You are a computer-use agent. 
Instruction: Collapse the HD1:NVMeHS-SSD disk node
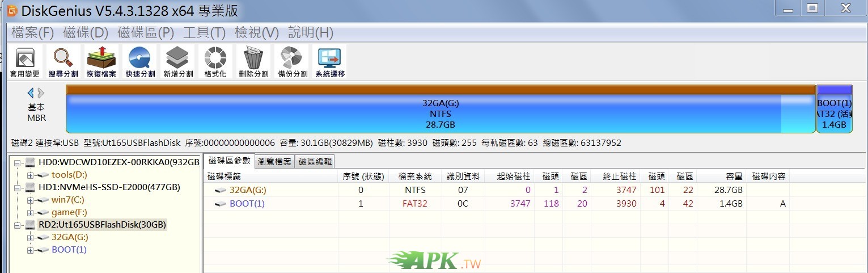pyautogui.click(x=18, y=187)
